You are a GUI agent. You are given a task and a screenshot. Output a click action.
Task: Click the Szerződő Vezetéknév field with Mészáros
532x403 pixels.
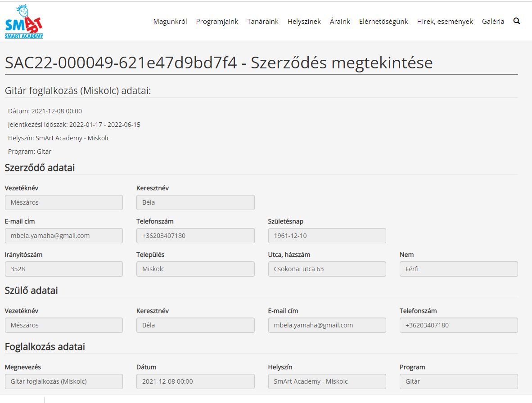(63, 202)
